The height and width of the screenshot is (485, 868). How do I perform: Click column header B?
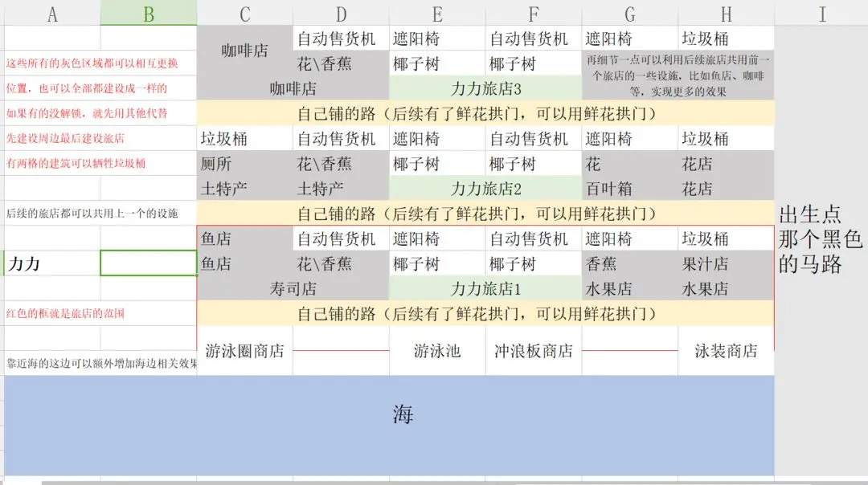[x=148, y=13]
